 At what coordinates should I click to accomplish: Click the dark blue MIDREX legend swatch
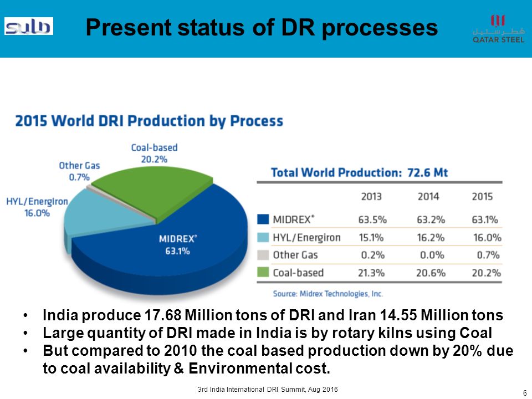(x=263, y=219)
